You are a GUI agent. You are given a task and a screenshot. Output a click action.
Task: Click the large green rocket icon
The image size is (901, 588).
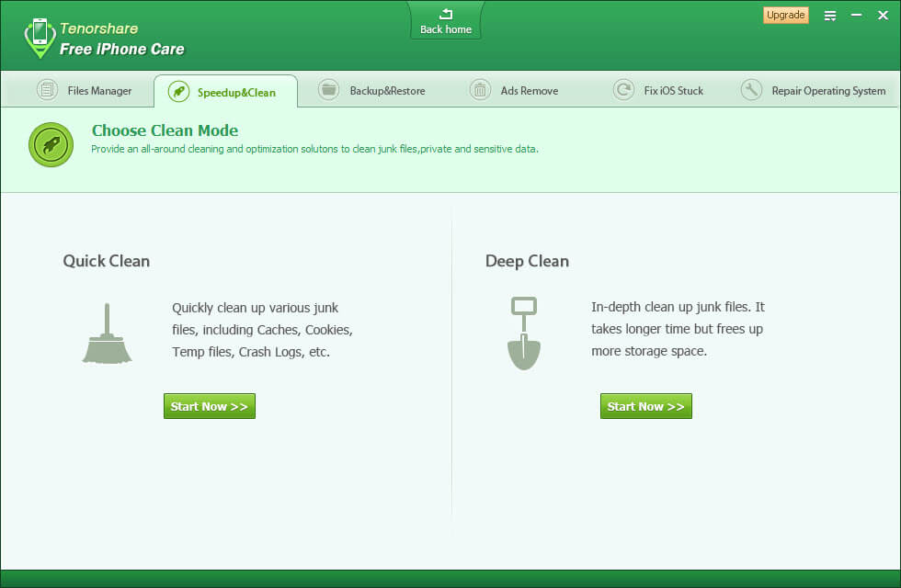51,145
